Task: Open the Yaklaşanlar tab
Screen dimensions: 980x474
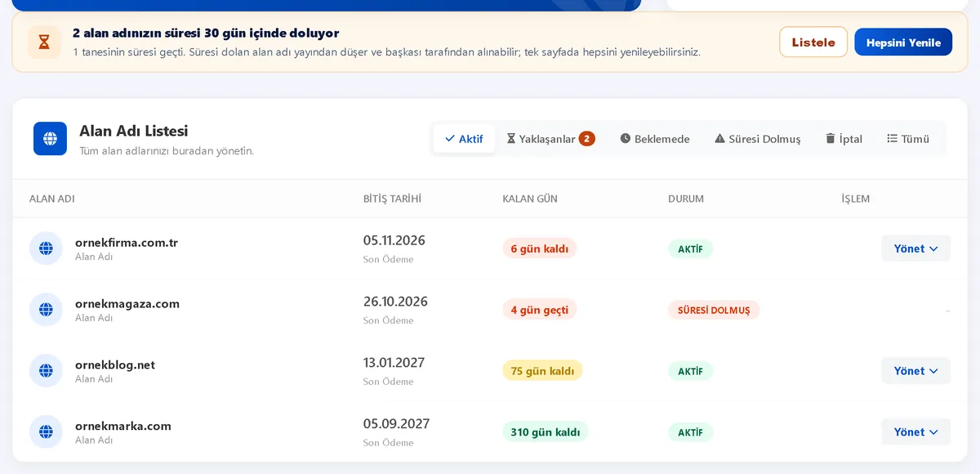Action: pos(550,139)
